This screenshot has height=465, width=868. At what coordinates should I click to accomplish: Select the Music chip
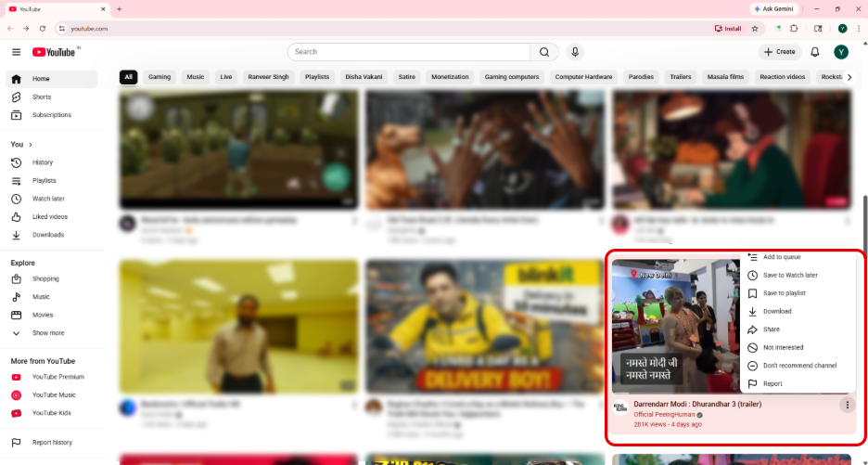[x=196, y=77]
